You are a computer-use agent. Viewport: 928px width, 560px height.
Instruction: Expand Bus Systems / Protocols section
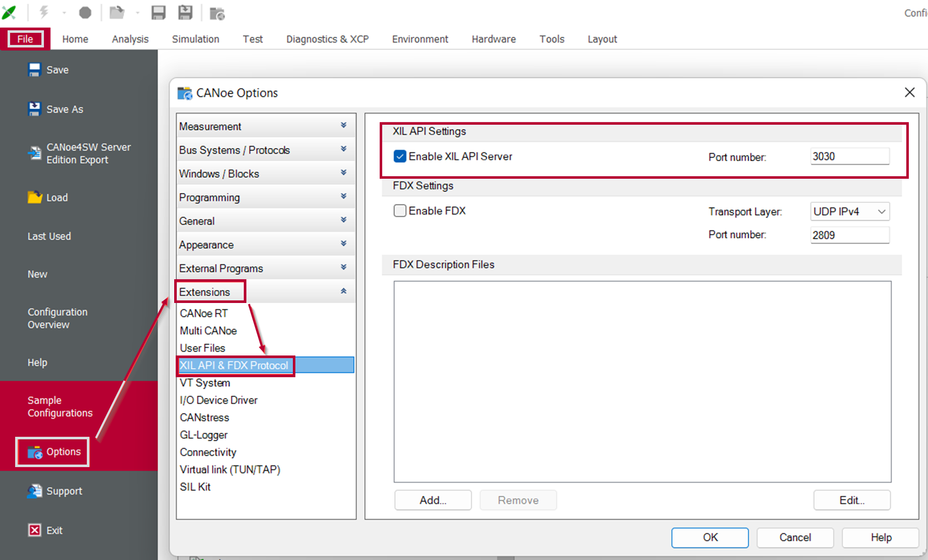point(266,150)
